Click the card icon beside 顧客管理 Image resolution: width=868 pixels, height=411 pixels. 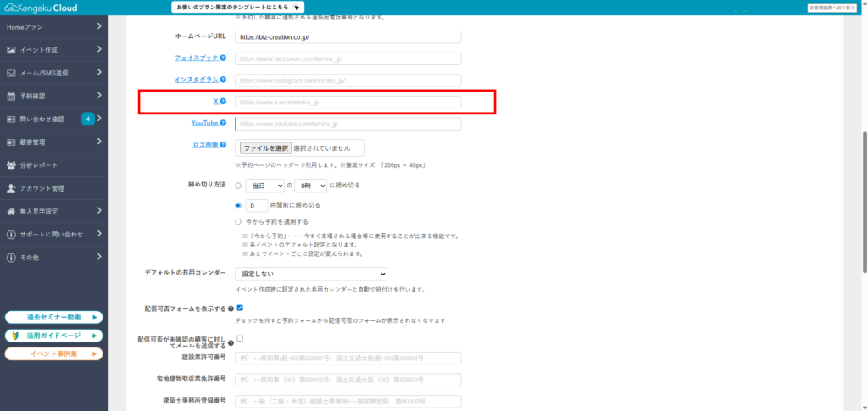tap(11, 142)
